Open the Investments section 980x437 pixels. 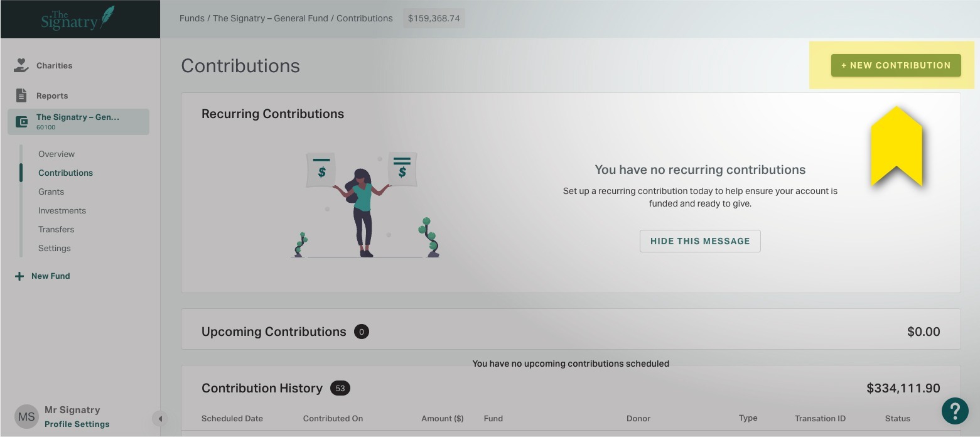pos(62,210)
